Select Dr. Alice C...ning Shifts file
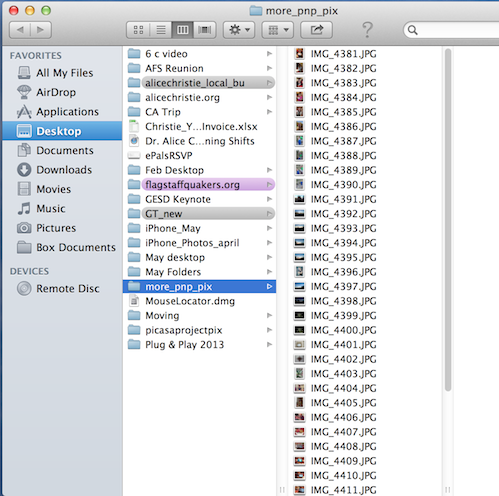499x496 pixels. [199, 141]
